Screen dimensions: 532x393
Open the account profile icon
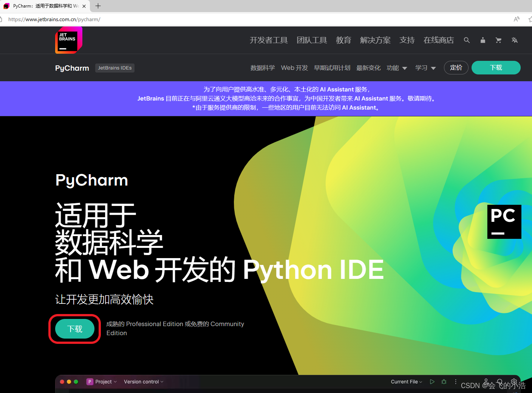coord(483,40)
